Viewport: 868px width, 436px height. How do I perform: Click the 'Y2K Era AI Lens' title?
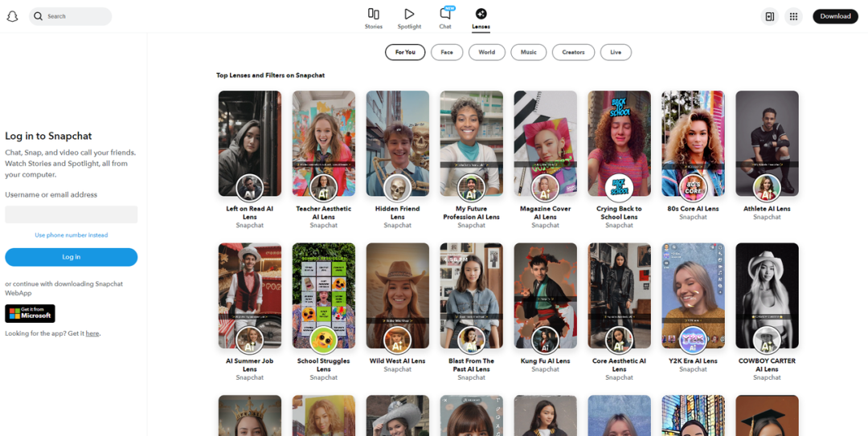point(693,361)
